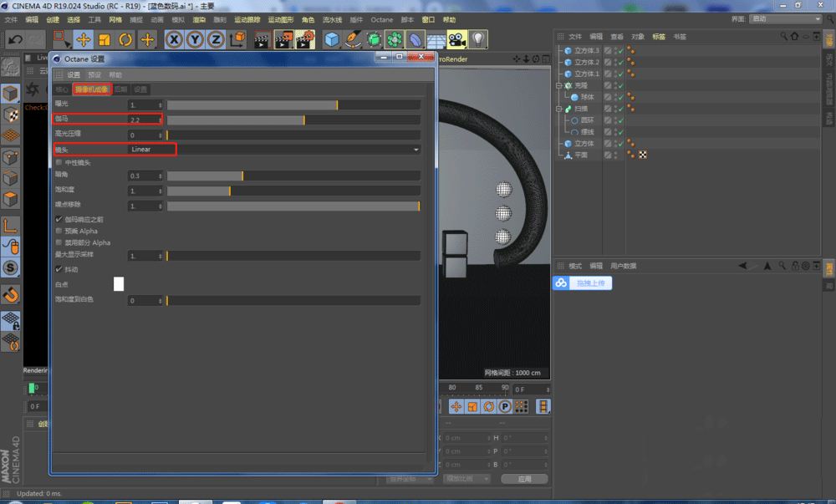The height and width of the screenshot is (504, 836).
Task: Switch to the 核心 tab in Octane settings
Action: (x=61, y=89)
